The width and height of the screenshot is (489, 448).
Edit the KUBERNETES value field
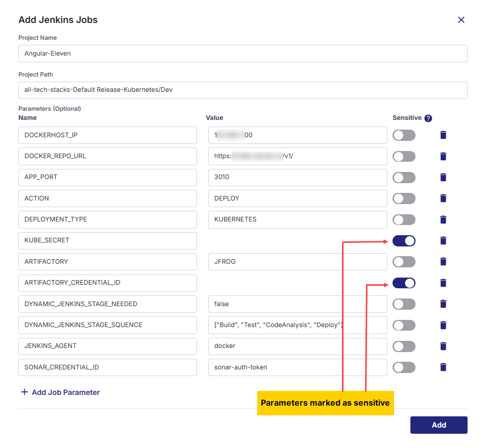click(x=298, y=220)
